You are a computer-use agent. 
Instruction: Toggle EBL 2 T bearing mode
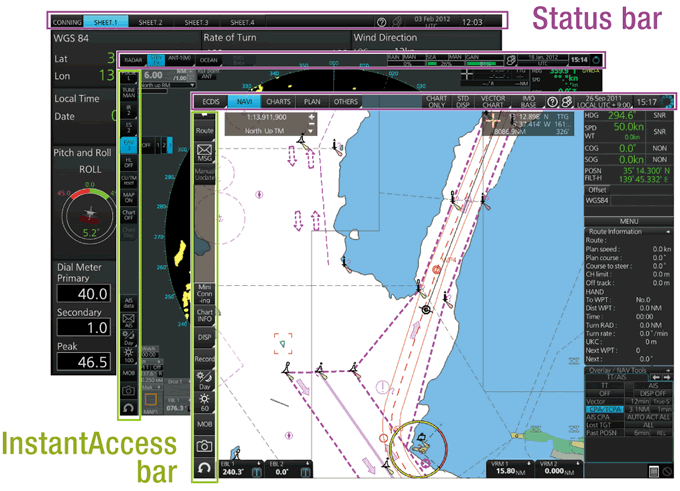[305, 472]
